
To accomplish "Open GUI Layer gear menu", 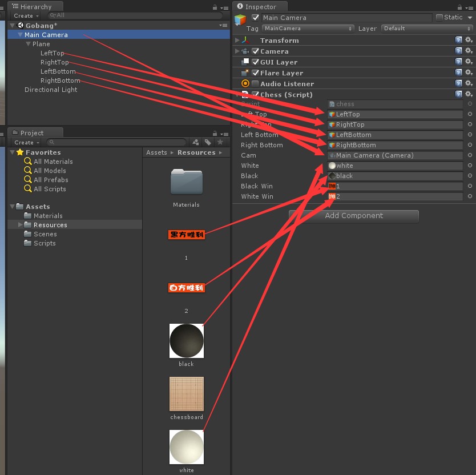I will (469, 62).
